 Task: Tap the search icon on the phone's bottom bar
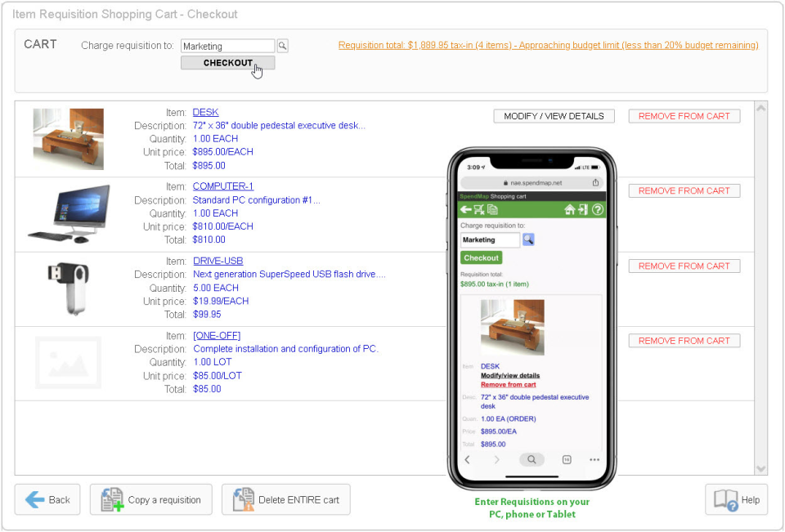tap(532, 459)
